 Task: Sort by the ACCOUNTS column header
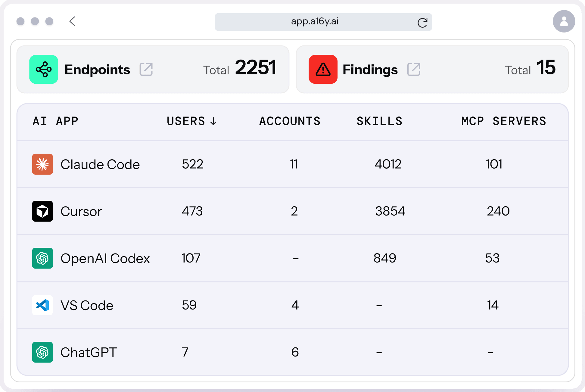click(x=290, y=121)
